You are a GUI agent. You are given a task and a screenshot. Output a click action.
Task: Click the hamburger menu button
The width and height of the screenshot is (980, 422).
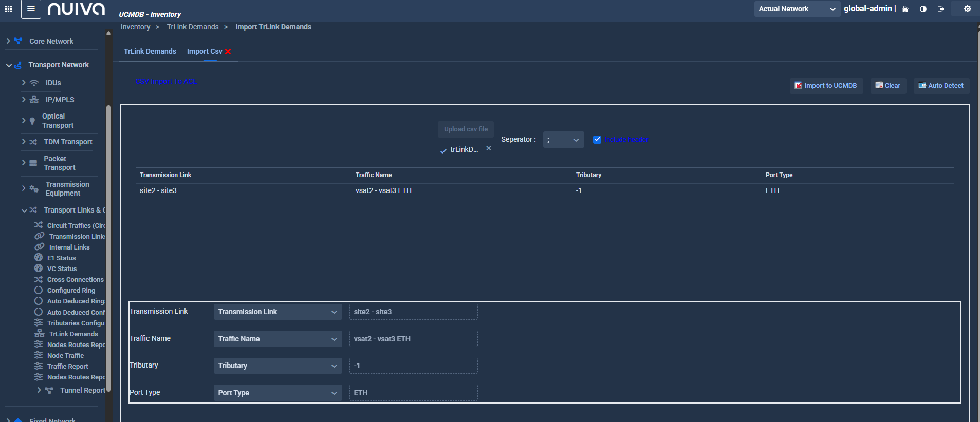(x=31, y=9)
